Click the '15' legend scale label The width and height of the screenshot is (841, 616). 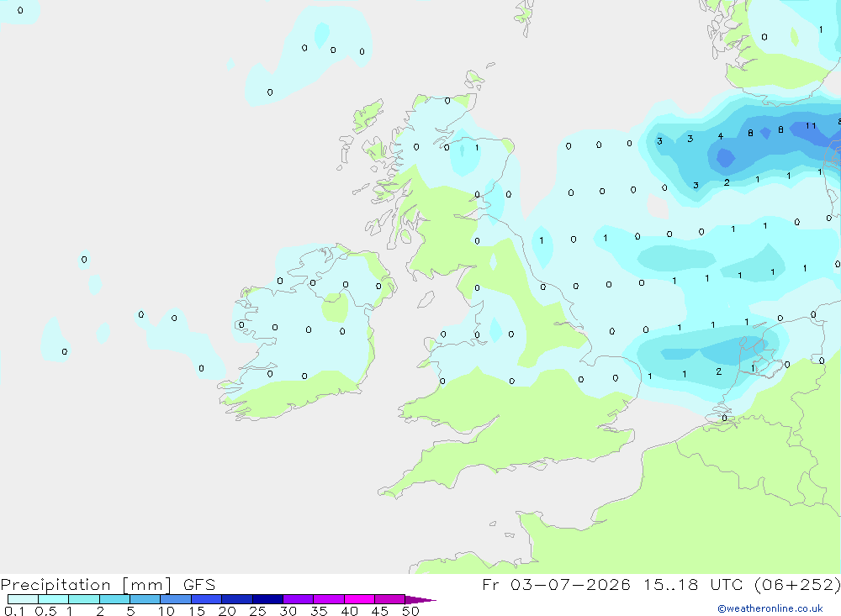[x=197, y=611]
